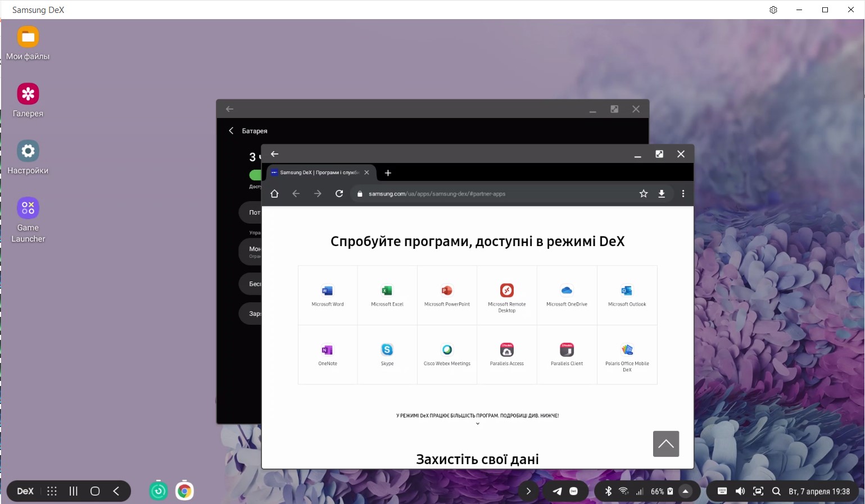Open search with the magnifier icon
Viewport: 865px width, 504px height.
(776, 491)
